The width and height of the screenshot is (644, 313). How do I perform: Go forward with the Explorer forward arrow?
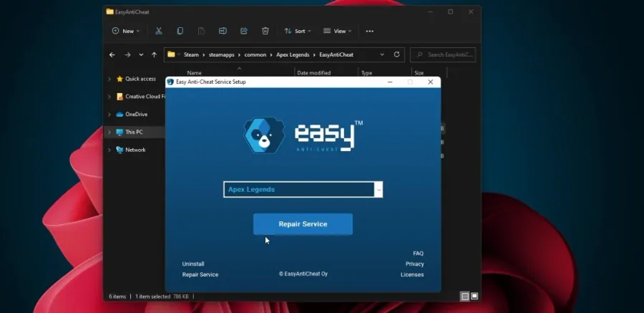click(128, 54)
